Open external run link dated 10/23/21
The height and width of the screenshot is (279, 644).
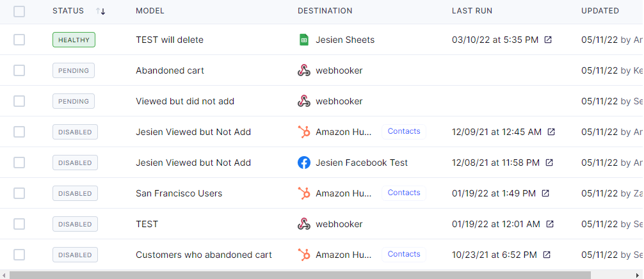click(547, 255)
